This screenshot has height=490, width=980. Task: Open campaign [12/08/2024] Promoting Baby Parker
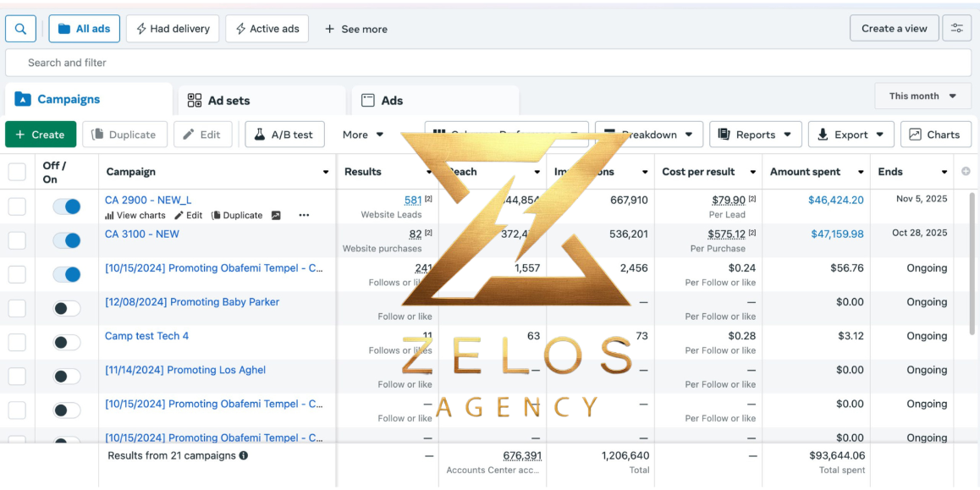pos(192,302)
